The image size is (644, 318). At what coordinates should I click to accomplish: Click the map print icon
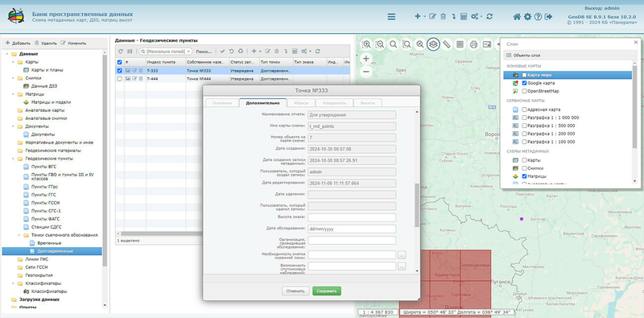[473, 44]
